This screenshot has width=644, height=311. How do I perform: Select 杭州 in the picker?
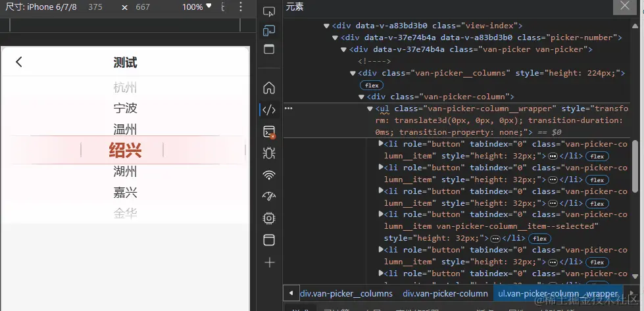125,87
